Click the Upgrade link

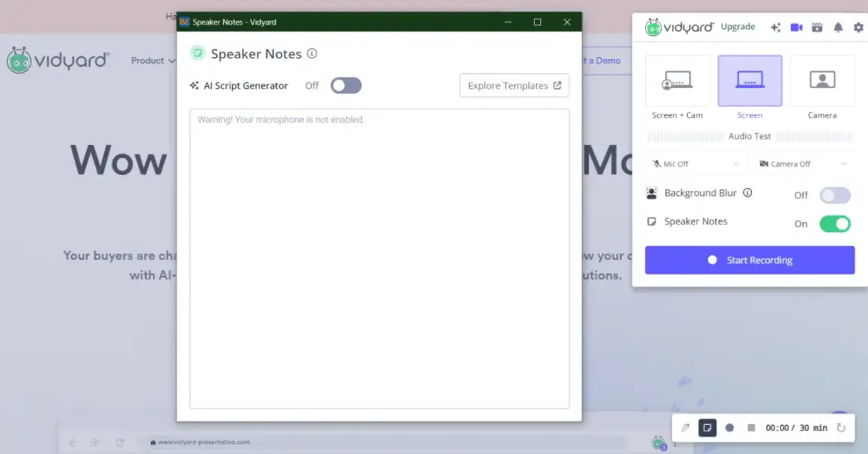click(738, 27)
